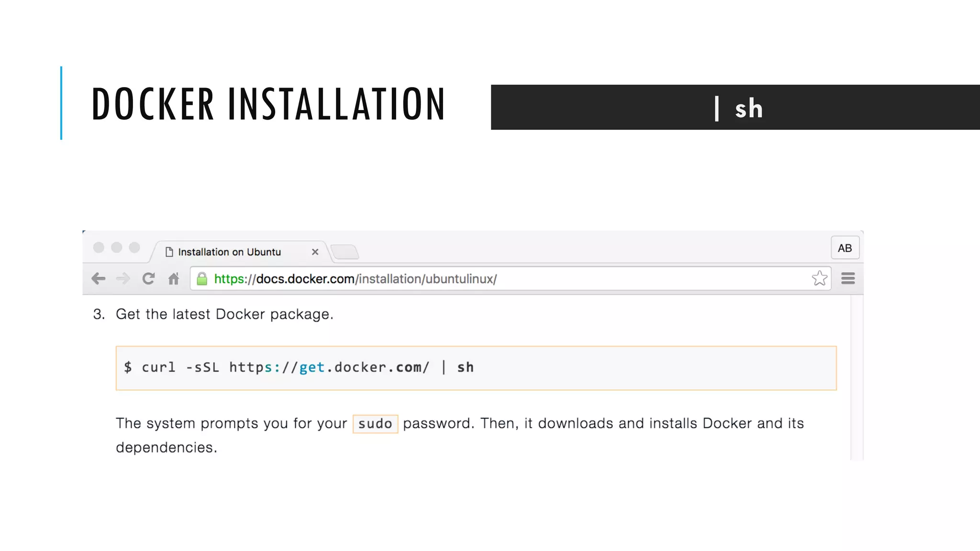Click the highlighted sudo code word

[x=375, y=424]
